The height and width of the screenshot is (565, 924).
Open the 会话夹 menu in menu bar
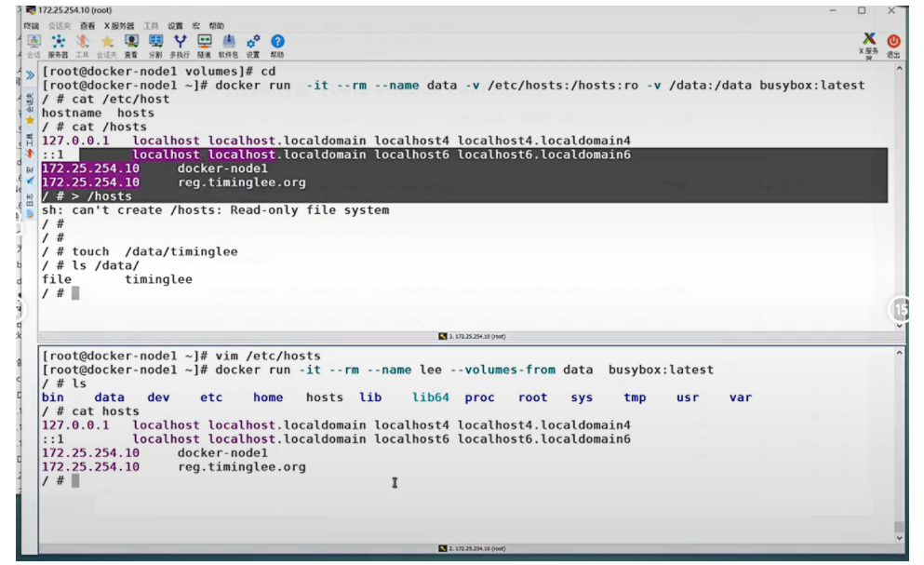(x=60, y=26)
